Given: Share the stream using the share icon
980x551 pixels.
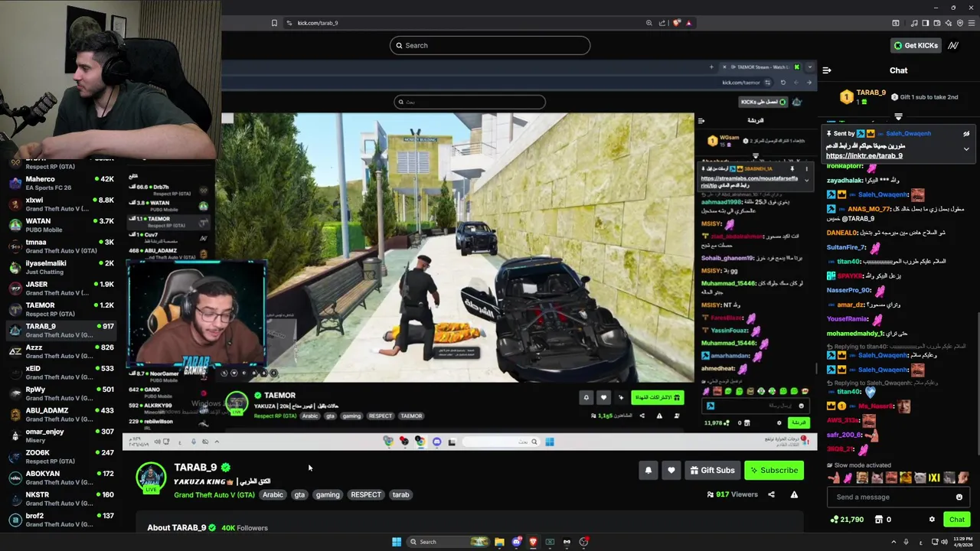Looking at the screenshot, I should 771,494.
